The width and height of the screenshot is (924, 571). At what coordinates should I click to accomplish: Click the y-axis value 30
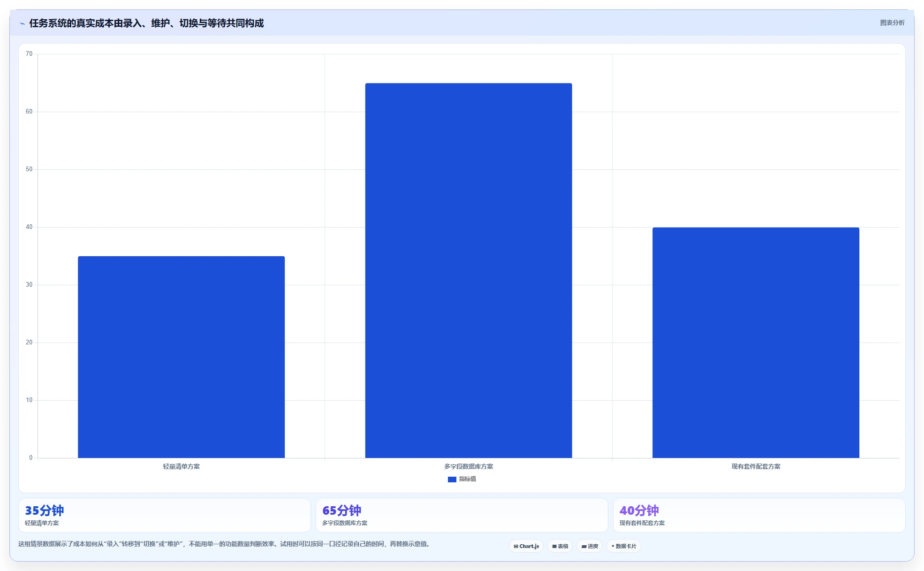[x=29, y=285]
